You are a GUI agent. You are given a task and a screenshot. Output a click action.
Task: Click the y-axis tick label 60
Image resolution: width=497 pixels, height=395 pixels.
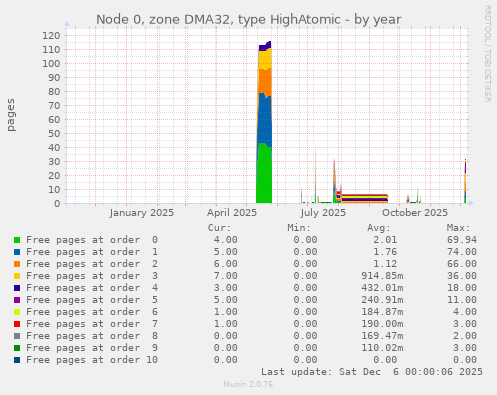click(54, 119)
